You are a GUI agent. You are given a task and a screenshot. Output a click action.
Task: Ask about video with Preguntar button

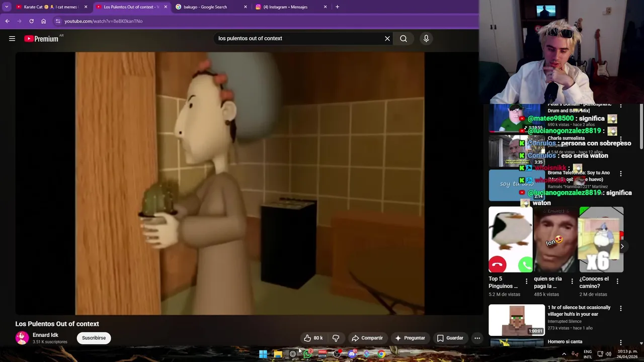pos(410,338)
